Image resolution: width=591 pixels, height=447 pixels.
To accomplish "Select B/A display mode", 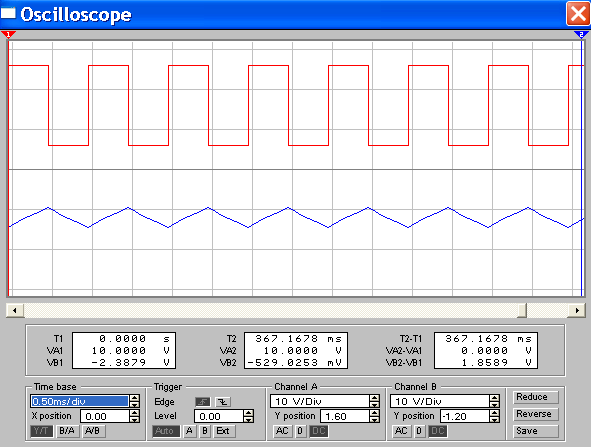I will click(67, 431).
